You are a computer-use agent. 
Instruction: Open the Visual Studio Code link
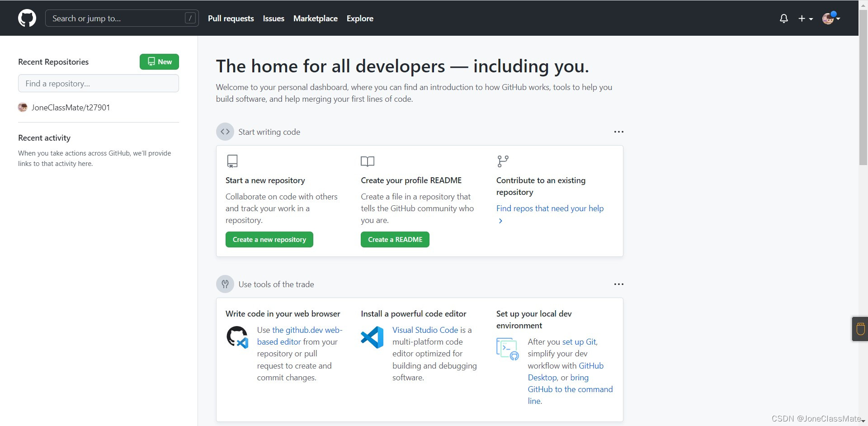click(x=425, y=330)
